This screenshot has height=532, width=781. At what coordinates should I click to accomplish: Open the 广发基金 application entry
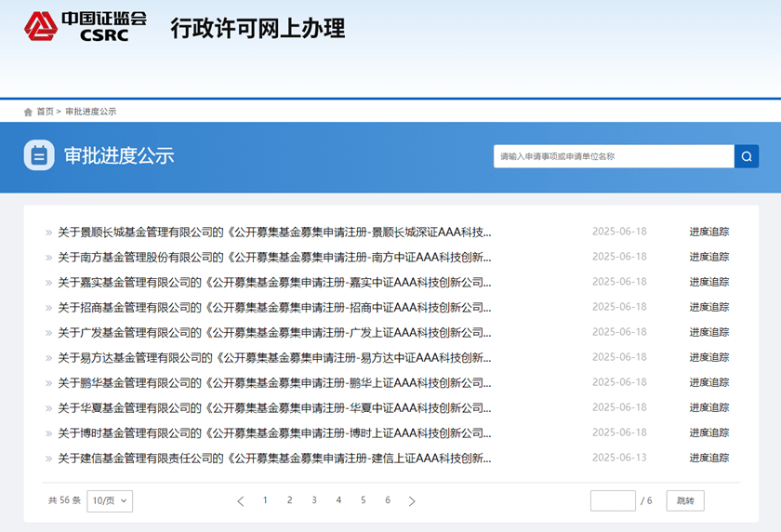click(x=274, y=333)
